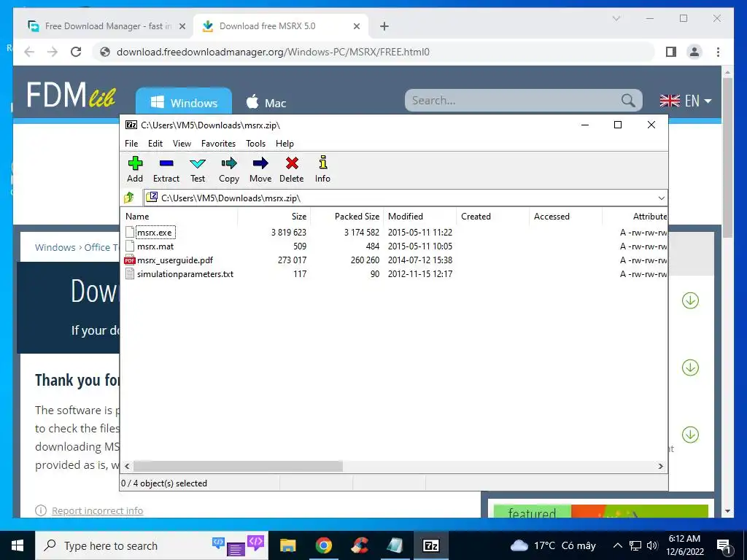Click the search magnifier on FDMlib
This screenshot has height=560, width=747.
pos(628,101)
